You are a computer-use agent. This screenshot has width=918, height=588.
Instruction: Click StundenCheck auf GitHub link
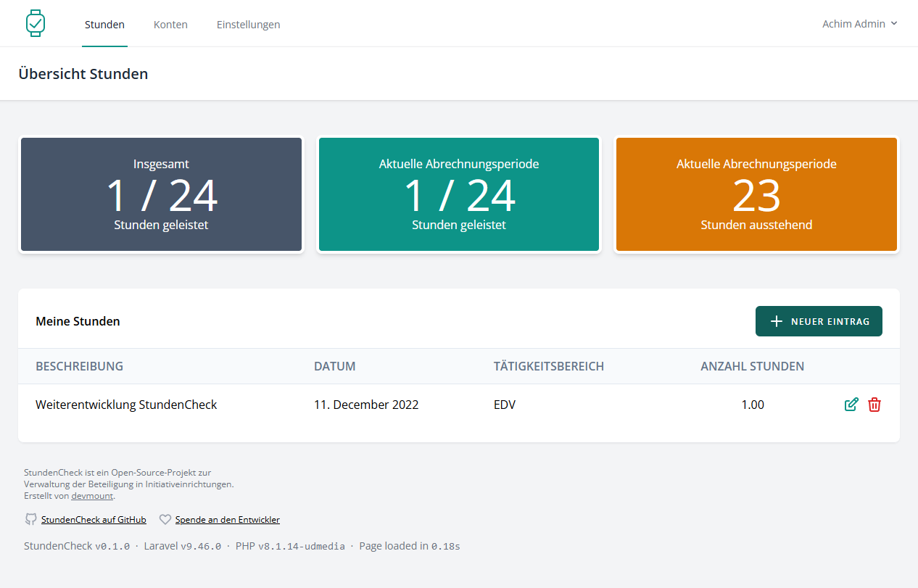click(x=94, y=519)
